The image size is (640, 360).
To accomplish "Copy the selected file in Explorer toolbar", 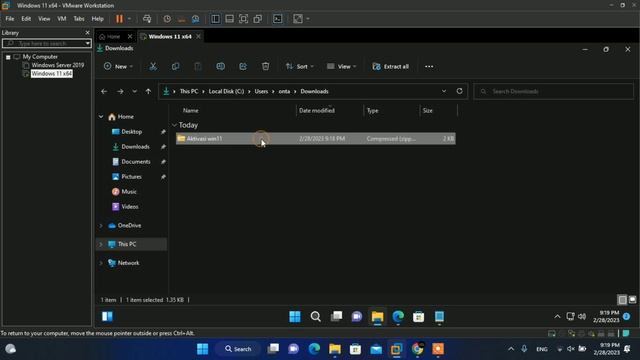I will tap(176, 67).
